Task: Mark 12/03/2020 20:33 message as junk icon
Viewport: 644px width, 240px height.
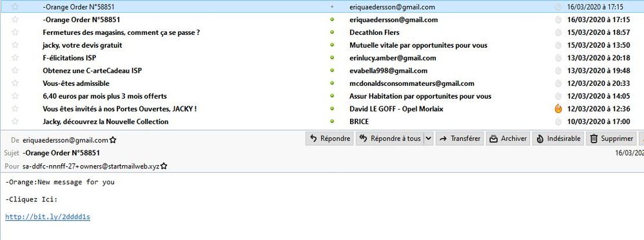Action: point(558,83)
